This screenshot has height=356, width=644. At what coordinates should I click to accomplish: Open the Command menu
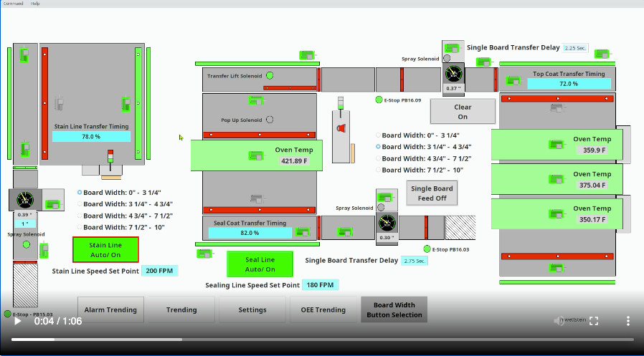pyautogui.click(x=12, y=4)
